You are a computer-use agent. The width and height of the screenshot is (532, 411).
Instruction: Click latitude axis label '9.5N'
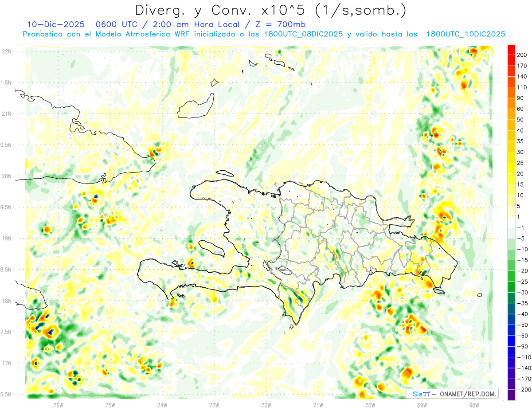pyautogui.click(x=7, y=207)
